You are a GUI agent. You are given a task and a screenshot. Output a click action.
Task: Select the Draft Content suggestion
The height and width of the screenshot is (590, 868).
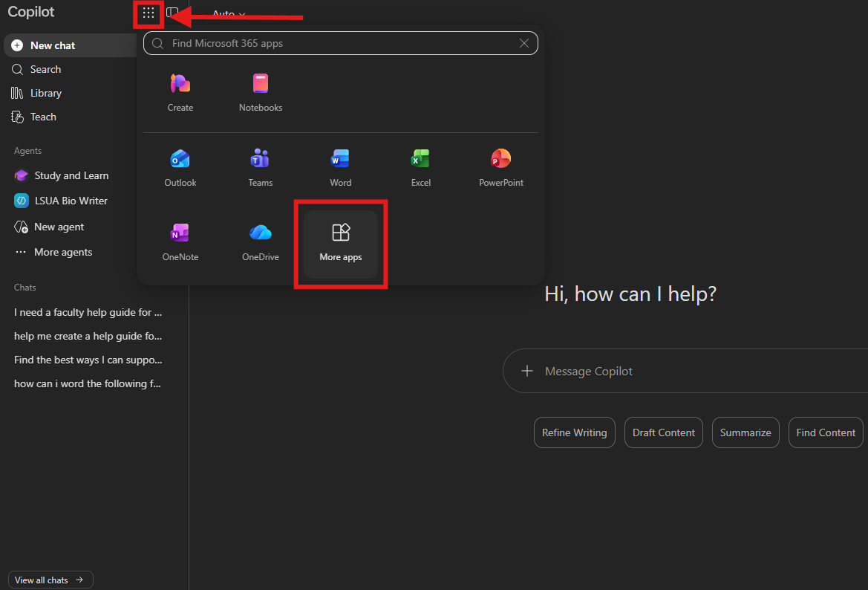coord(663,432)
